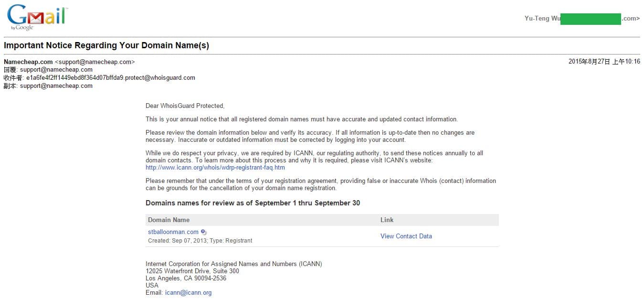644x299 pixels.
Task: Click the whoisguard.com recipient address
Action: [x=110, y=78]
